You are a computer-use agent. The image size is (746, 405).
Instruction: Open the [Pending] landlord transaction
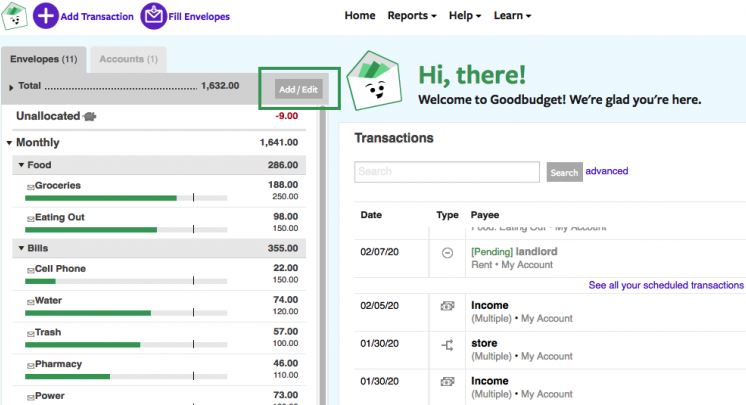514,252
